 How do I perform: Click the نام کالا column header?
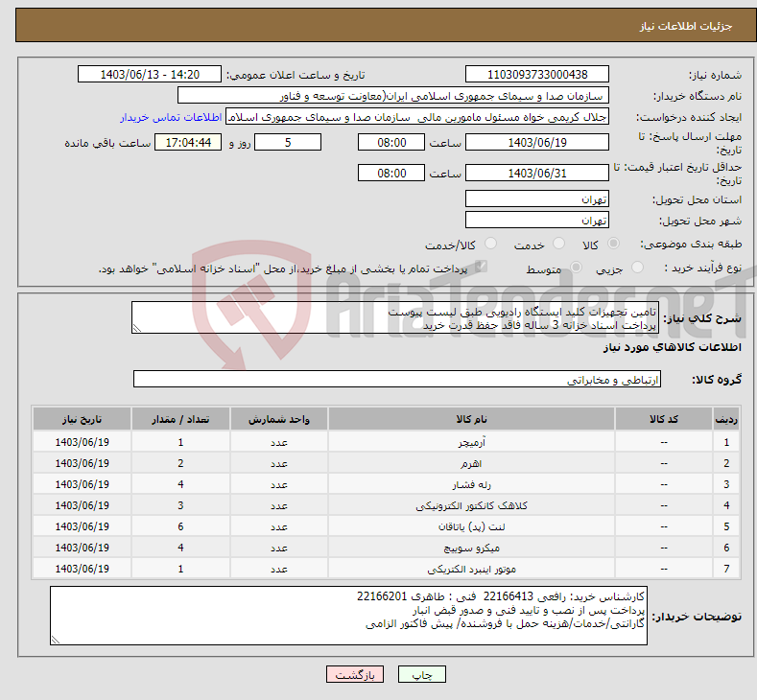471,419
